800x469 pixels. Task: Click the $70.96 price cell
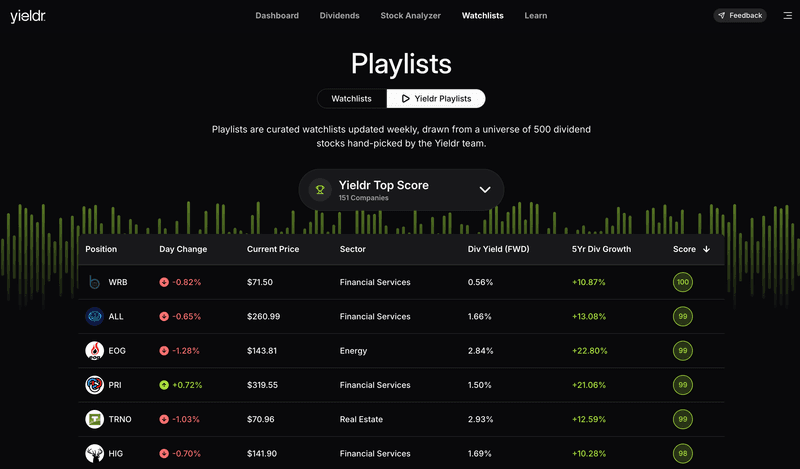pos(261,419)
